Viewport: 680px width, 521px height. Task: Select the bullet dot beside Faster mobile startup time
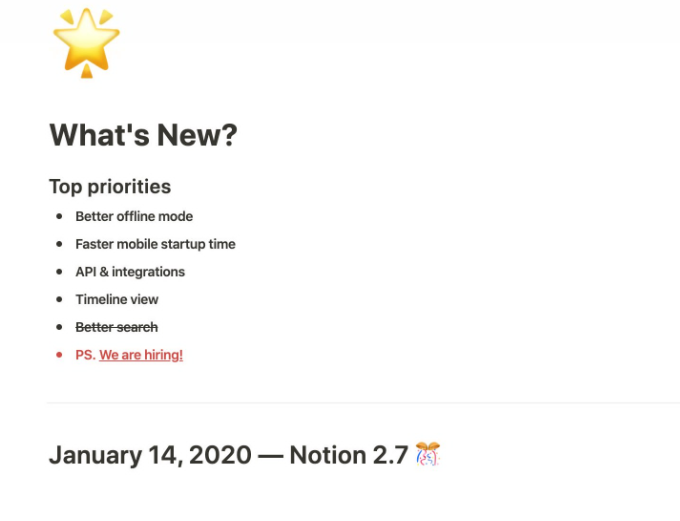[x=59, y=244]
